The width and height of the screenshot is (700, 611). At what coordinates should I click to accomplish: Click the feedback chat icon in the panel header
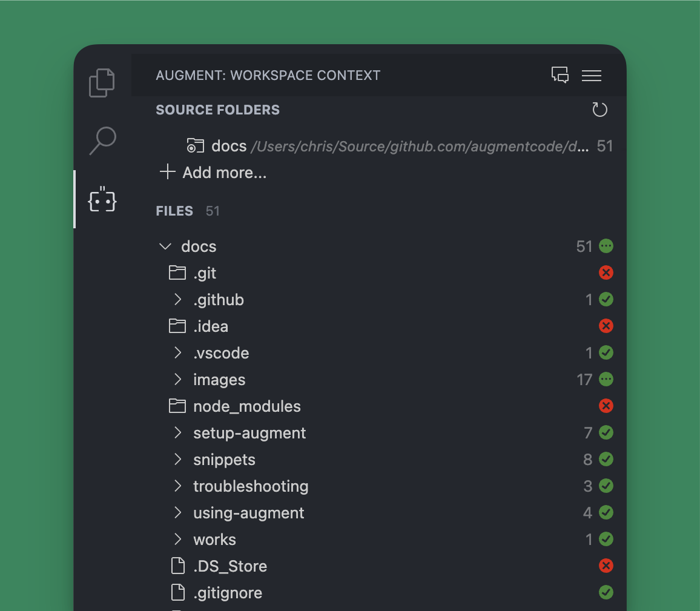tap(560, 75)
